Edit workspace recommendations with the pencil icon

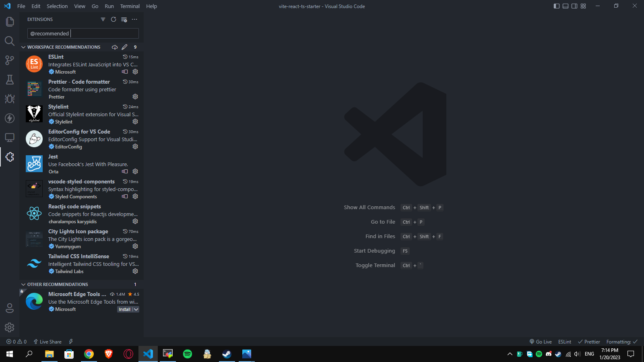point(125,47)
